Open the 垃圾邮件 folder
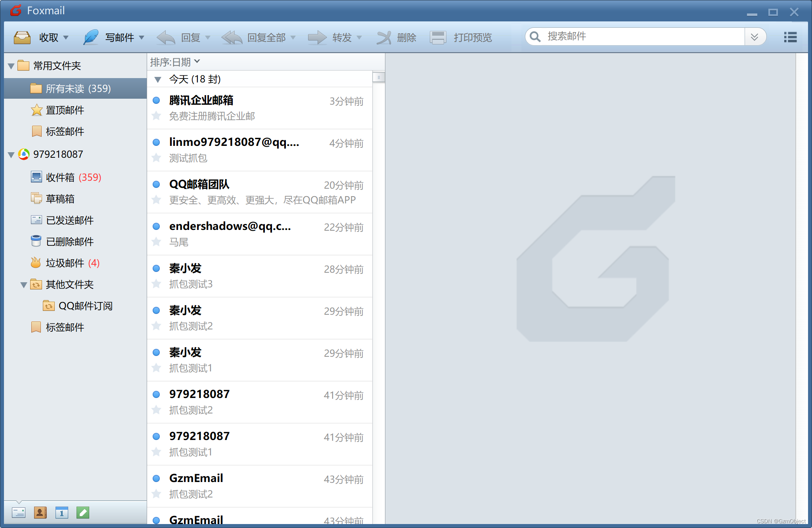The image size is (812, 528). pyautogui.click(x=65, y=263)
